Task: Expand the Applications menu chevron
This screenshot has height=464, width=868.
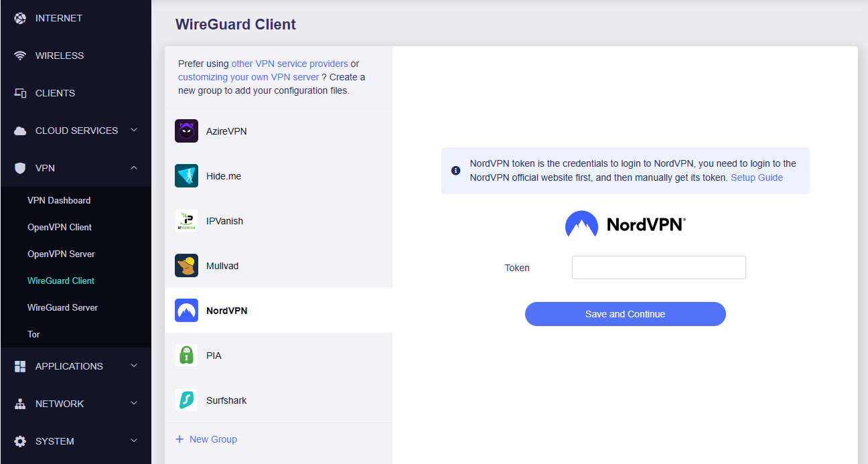Action: pos(134,366)
